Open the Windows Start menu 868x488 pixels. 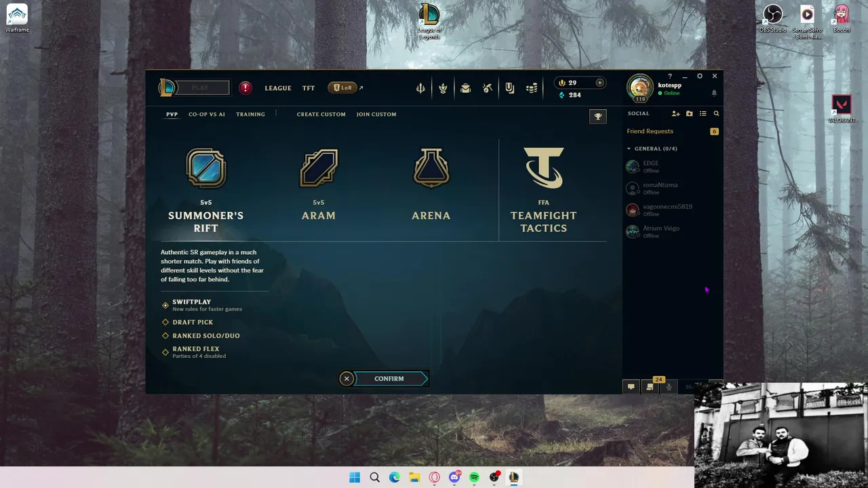tap(355, 477)
